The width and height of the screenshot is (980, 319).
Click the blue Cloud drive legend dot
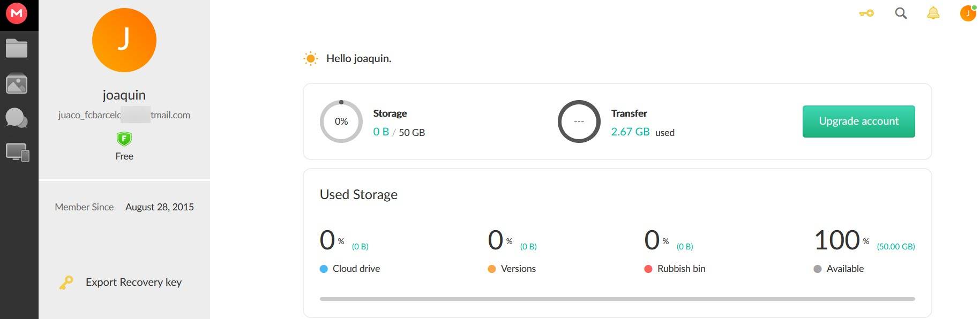pyautogui.click(x=324, y=269)
